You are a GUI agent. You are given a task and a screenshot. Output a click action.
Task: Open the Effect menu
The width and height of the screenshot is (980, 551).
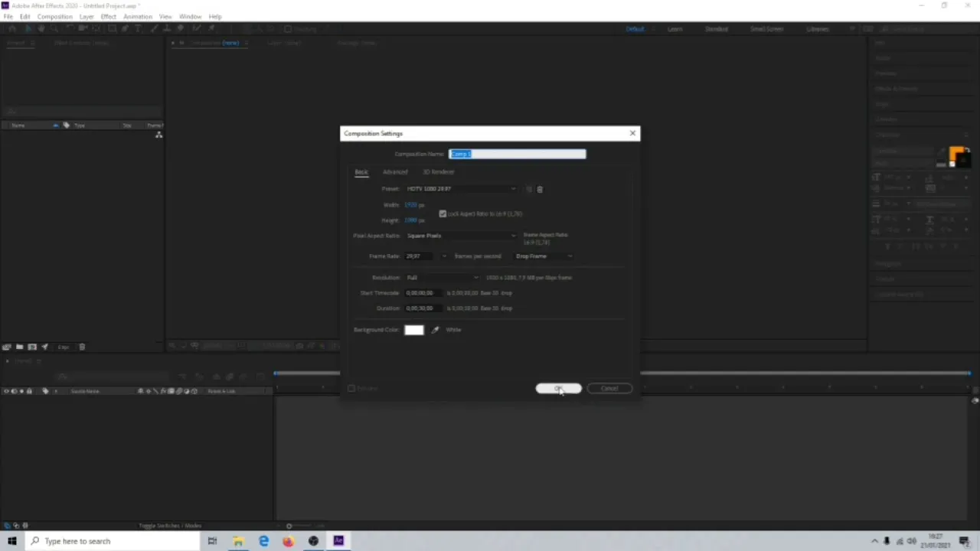point(109,16)
